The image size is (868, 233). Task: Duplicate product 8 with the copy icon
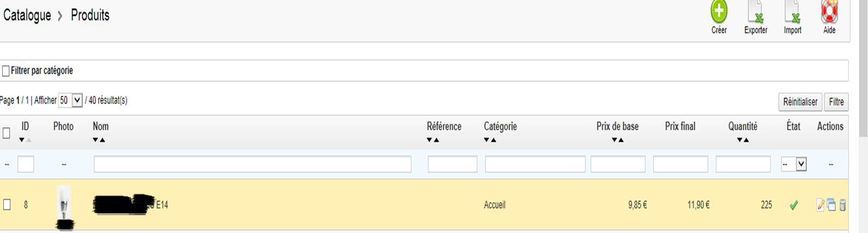[x=831, y=205]
